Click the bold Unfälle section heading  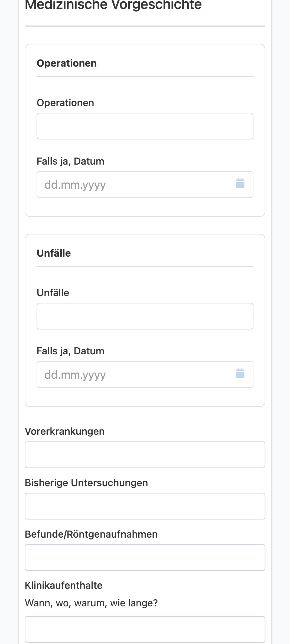point(54,253)
